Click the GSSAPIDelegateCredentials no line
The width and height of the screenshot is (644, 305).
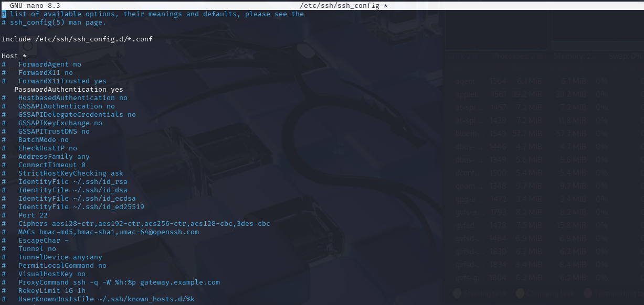77,115
